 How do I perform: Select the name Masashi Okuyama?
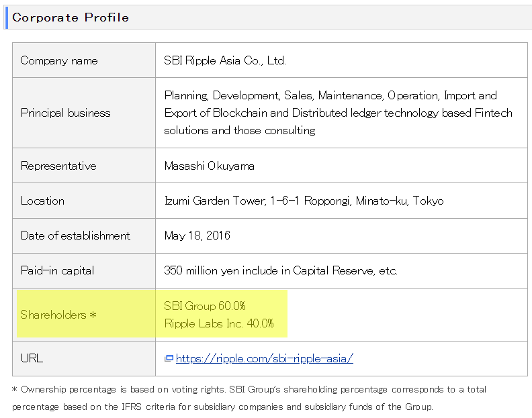point(209,166)
